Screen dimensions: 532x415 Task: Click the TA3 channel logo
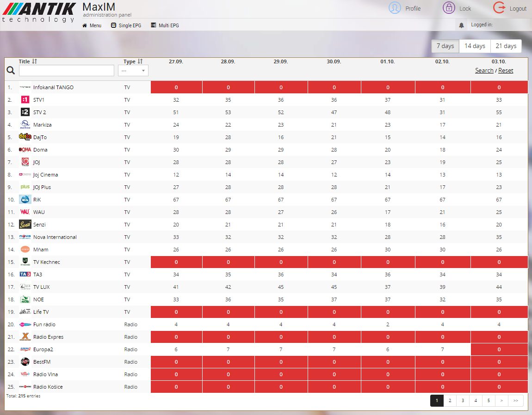(25, 275)
